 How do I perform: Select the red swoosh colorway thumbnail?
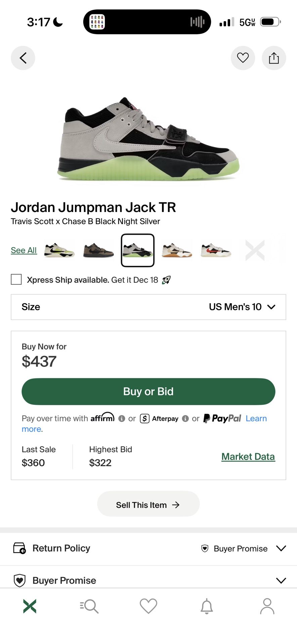(216, 250)
